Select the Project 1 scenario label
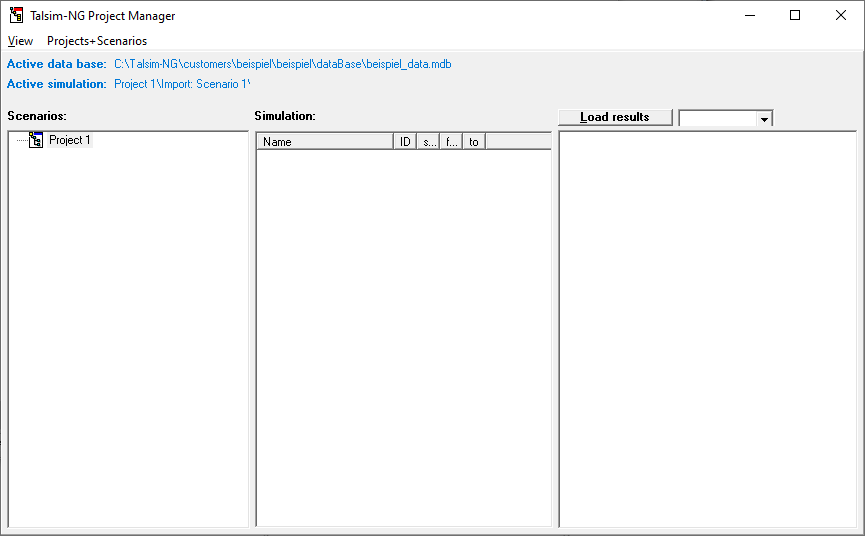Viewport: 865px width, 536px height. [x=70, y=140]
